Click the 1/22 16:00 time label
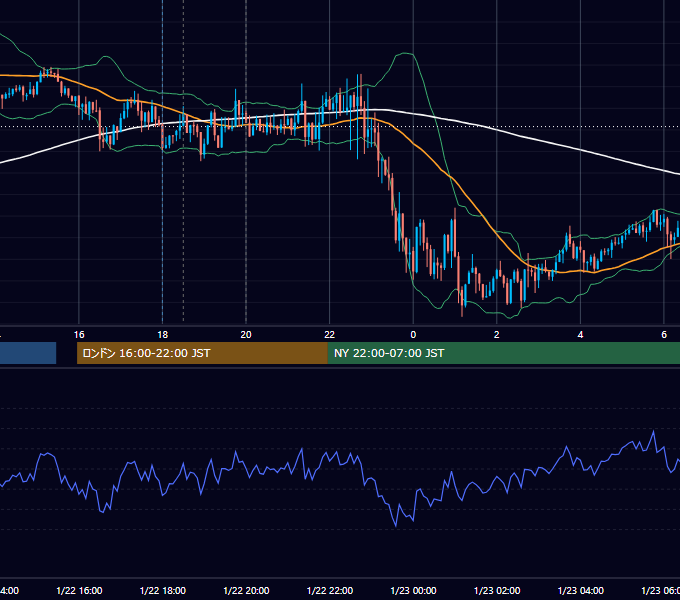 (79, 590)
